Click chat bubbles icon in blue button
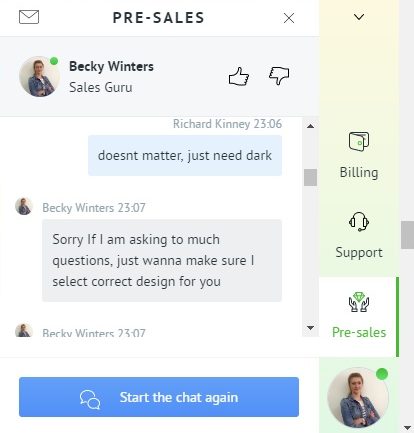This screenshot has width=414, height=433. [x=90, y=399]
